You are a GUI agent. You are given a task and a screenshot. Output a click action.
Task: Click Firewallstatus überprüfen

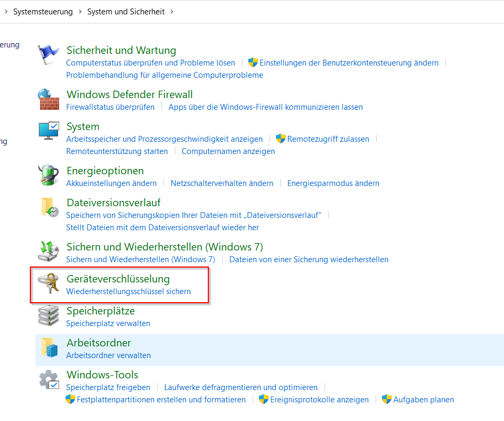click(110, 107)
